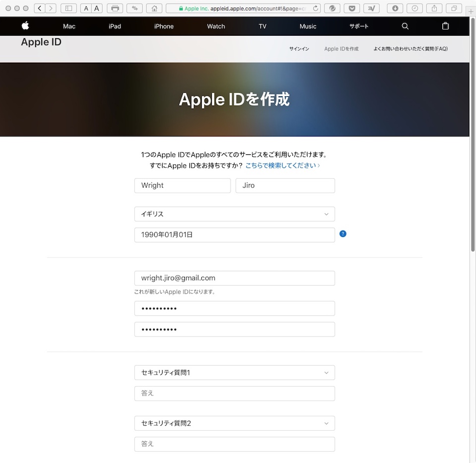Show all tabs overview icon
The width and height of the screenshot is (476, 463).
pos(454,8)
